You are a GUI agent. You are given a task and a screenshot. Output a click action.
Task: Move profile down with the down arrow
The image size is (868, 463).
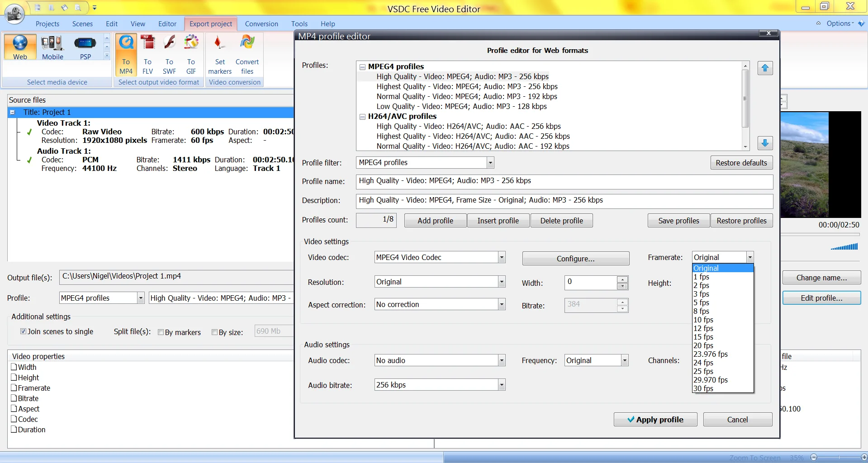[765, 143]
